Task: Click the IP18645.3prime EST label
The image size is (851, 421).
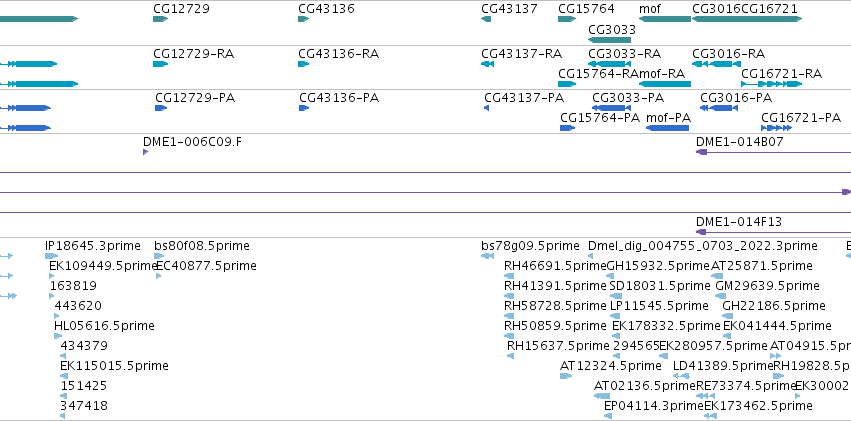Action: tap(93, 246)
